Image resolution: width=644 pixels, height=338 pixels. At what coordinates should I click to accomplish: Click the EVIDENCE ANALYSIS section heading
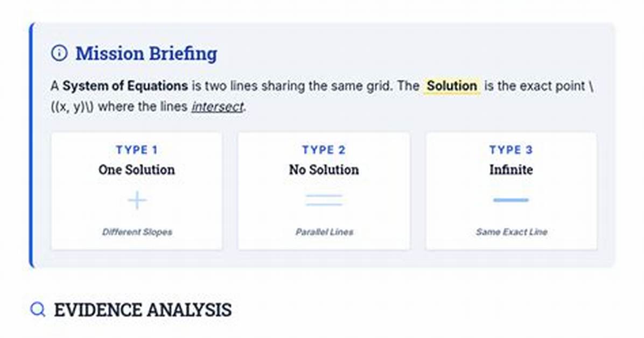143,309
